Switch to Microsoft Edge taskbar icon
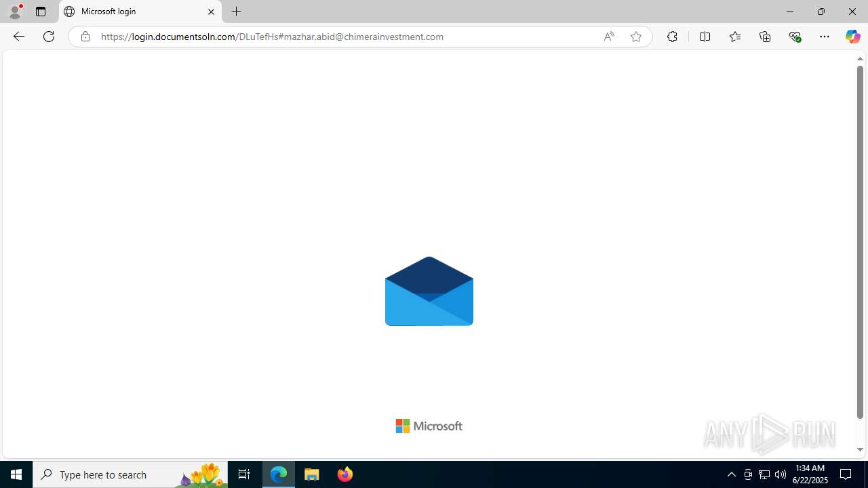This screenshot has height=488, width=868. click(279, 474)
